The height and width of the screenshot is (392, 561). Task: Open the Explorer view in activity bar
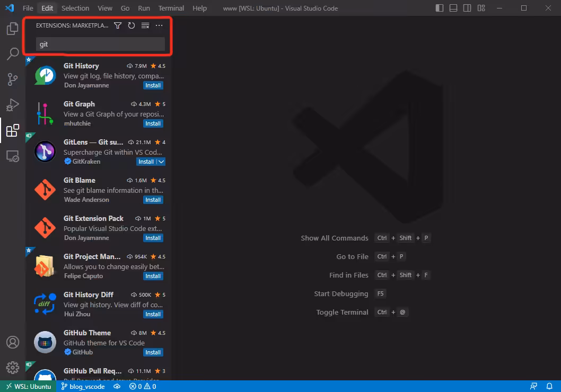coord(13,28)
